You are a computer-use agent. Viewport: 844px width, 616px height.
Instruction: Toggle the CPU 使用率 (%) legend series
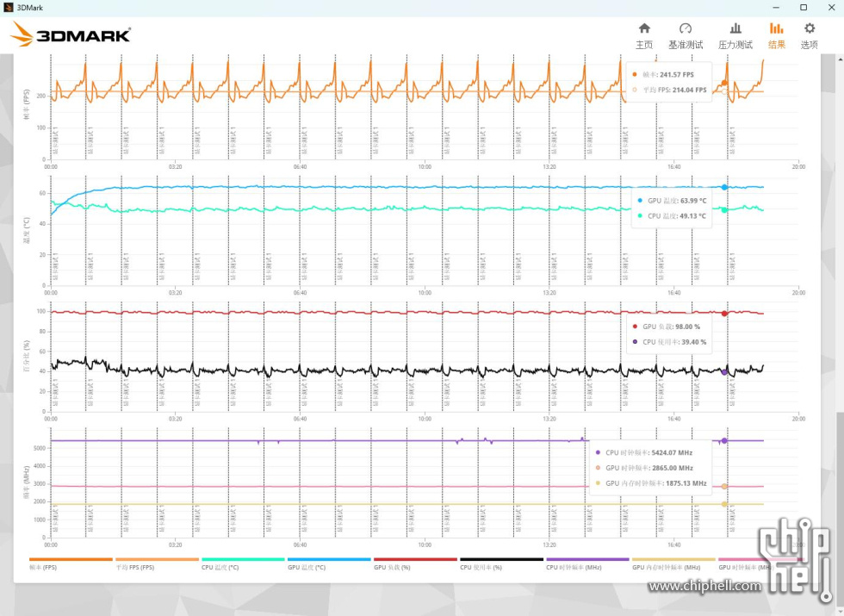501,563
